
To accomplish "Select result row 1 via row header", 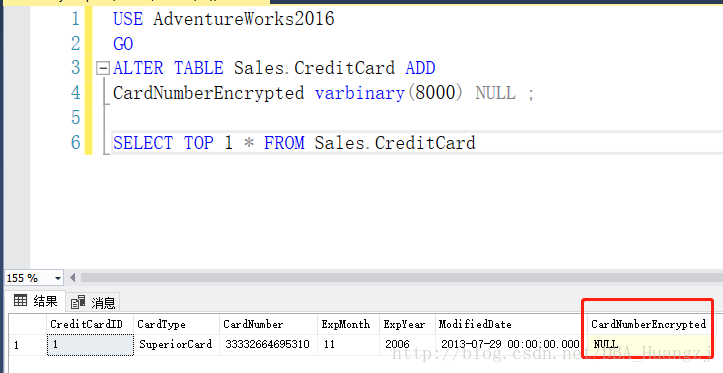I will coord(28,345).
